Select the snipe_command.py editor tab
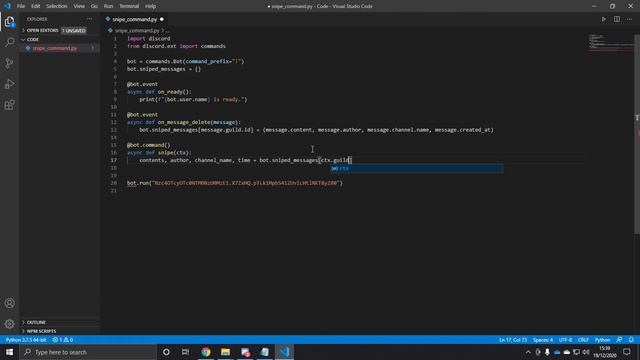This screenshot has width=640, height=360. click(134, 19)
